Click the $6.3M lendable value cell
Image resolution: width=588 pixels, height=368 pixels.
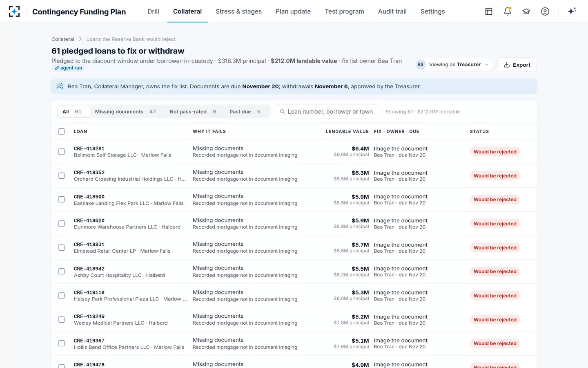360,173
